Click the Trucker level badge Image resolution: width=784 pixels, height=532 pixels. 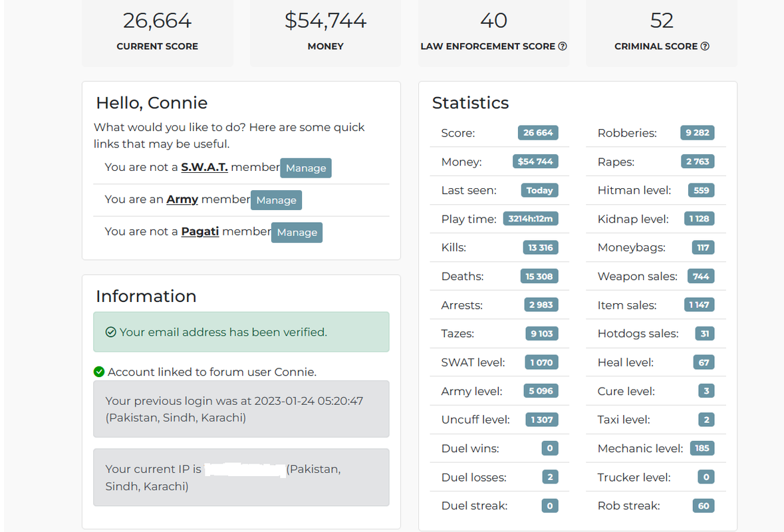tap(706, 477)
